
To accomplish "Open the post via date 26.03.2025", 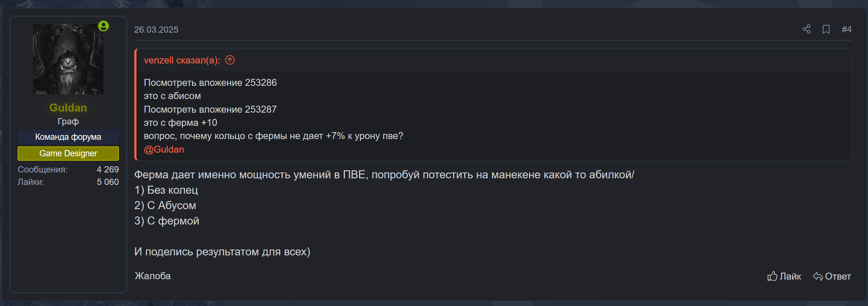I will [x=156, y=29].
